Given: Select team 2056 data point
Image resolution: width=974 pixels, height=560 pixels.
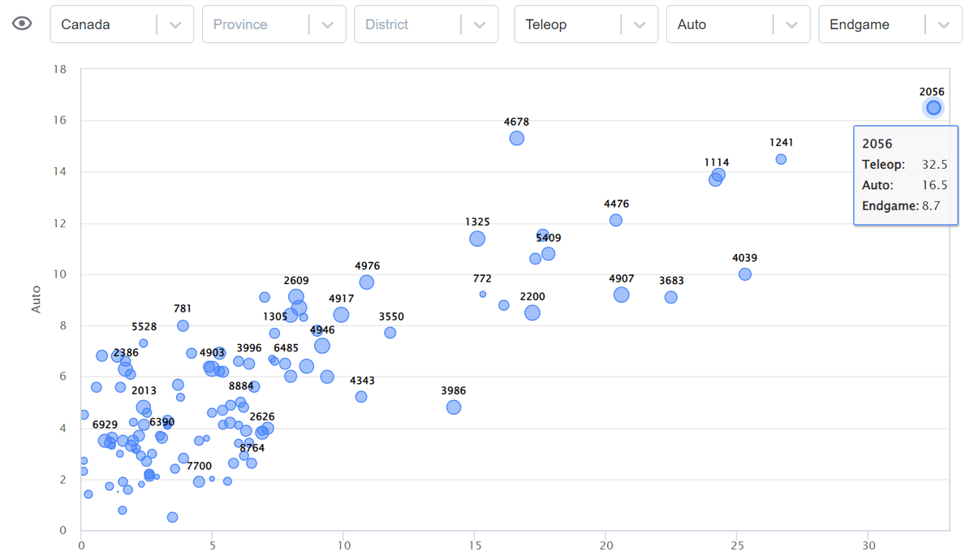Looking at the screenshot, I should (932, 107).
